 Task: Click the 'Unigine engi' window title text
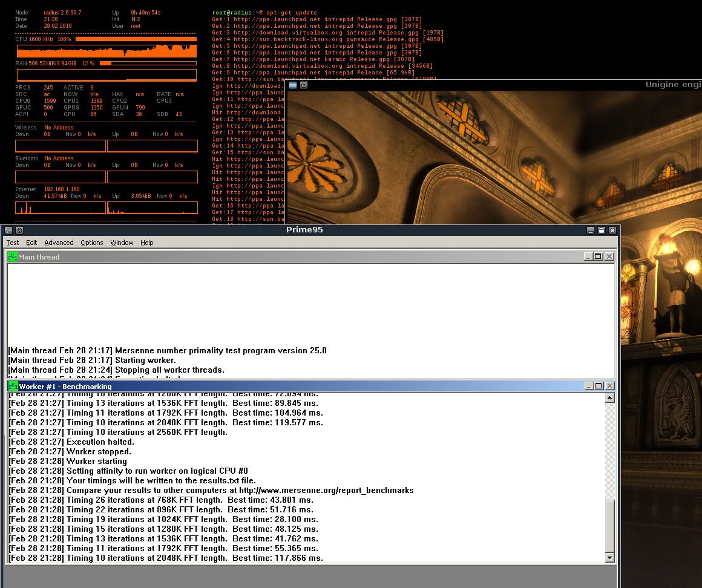(674, 85)
